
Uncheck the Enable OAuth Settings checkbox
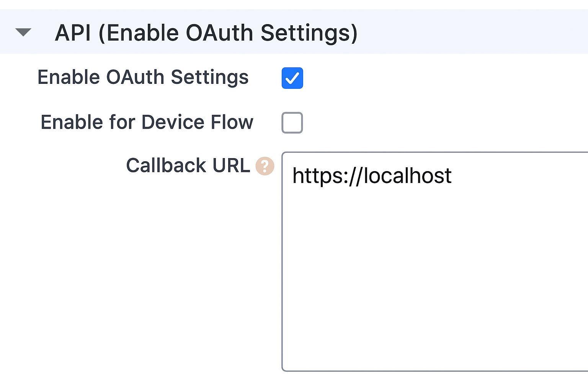pyautogui.click(x=292, y=78)
